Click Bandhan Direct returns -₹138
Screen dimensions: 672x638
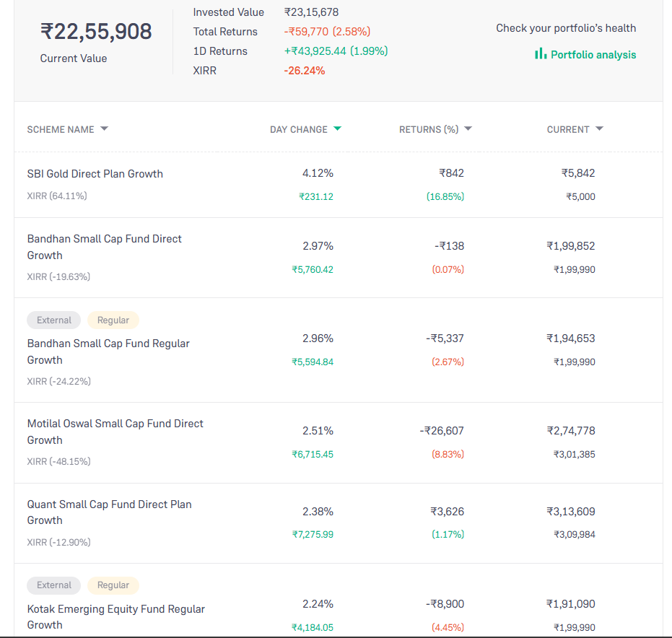pos(449,246)
